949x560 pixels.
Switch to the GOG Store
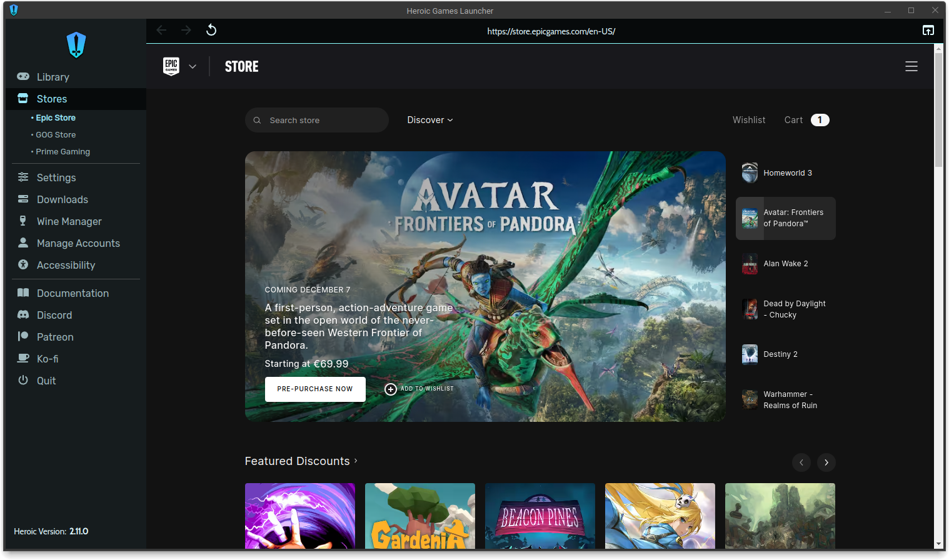[x=54, y=134]
